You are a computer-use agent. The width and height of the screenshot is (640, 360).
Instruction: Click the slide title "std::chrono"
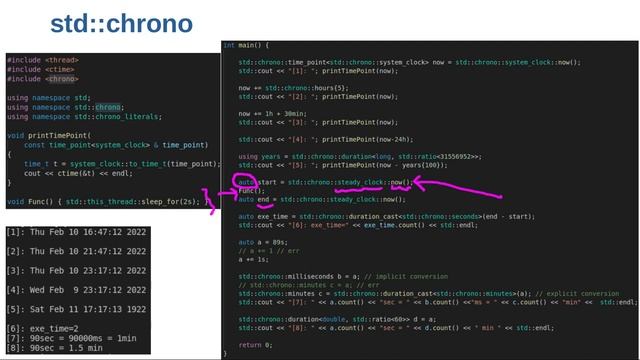click(x=121, y=24)
